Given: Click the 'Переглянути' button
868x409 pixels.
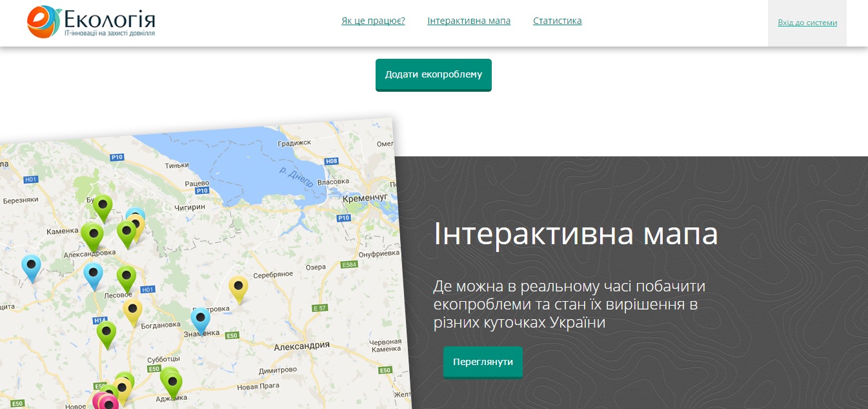Looking at the screenshot, I should click(x=483, y=362).
